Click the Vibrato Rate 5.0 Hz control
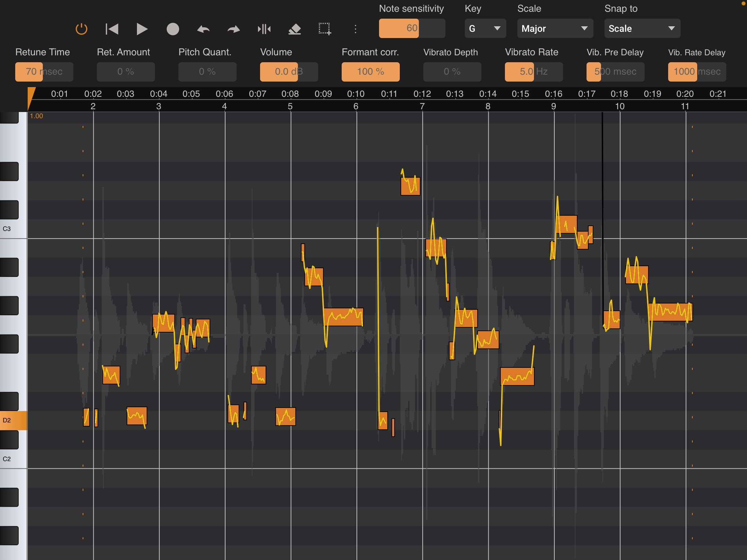The height and width of the screenshot is (560, 747). [x=533, y=72]
